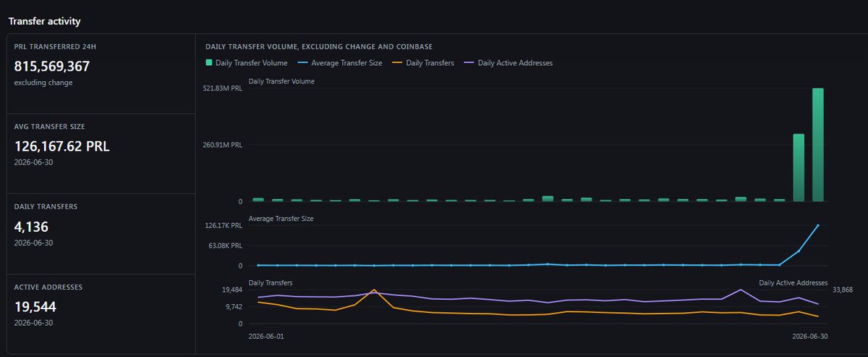
Task: Toggle Average Transfer Size legend series
Action: coord(339,63)
